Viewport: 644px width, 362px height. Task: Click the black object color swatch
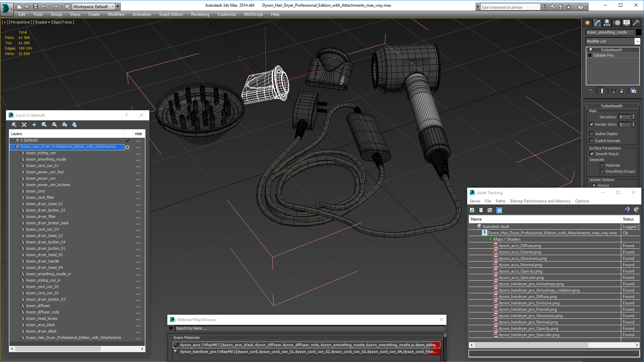(639, 32)
